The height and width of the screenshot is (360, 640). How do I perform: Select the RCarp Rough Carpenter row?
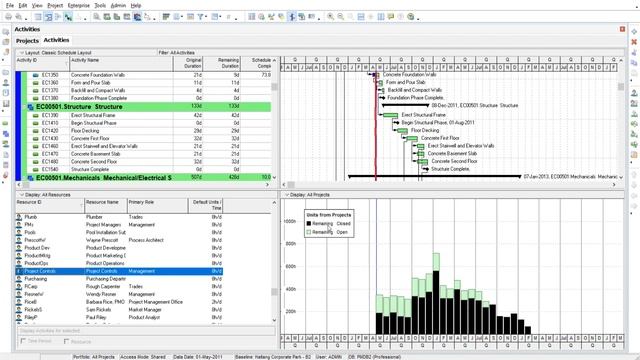pyautogui.click(x=119, y=287)
